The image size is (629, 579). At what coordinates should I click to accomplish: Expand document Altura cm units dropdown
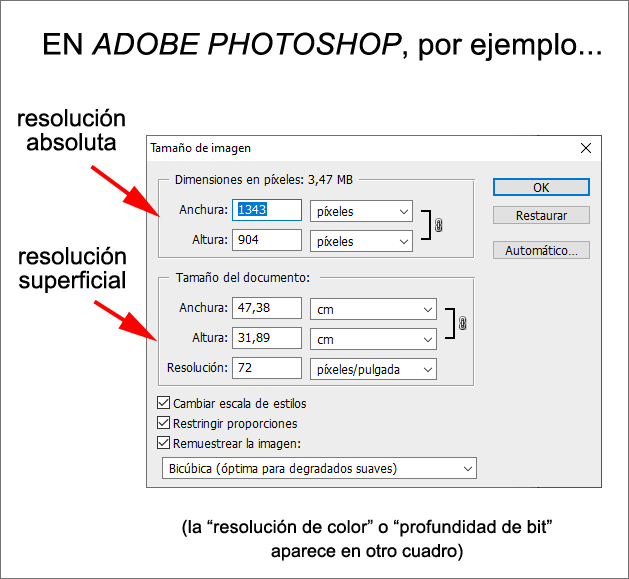click(373, 340)
